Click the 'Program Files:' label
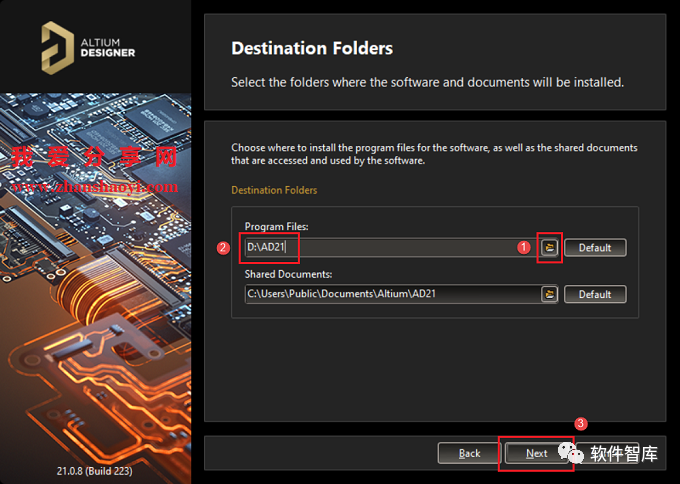680x484 pixels. click(276, 226)
